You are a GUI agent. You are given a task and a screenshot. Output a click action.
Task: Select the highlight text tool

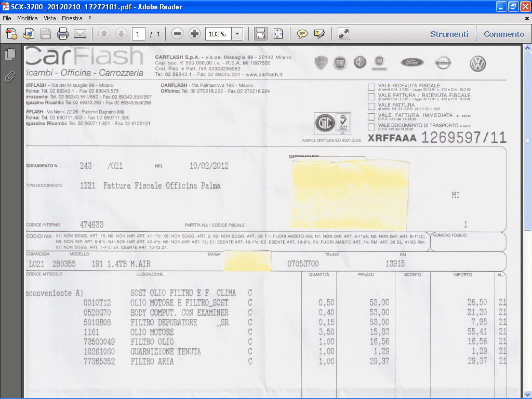pyautogui.click(x=320, y=34)
